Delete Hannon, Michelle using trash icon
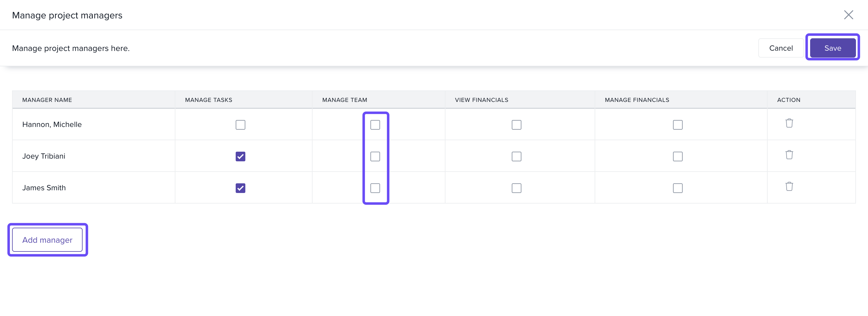The image size is (868, 316). [x=789, y=123]
